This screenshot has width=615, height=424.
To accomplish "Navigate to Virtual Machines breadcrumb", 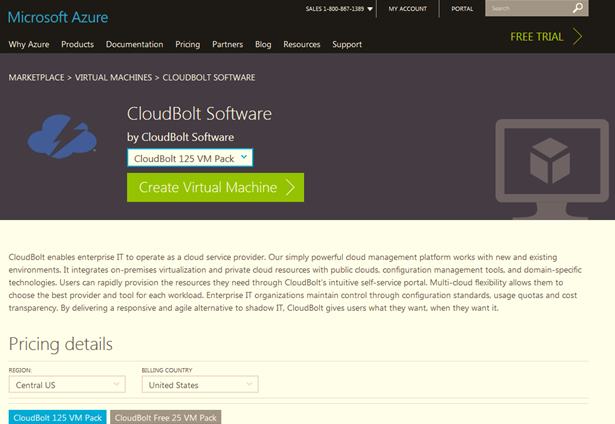I will [x=113, y=78].
